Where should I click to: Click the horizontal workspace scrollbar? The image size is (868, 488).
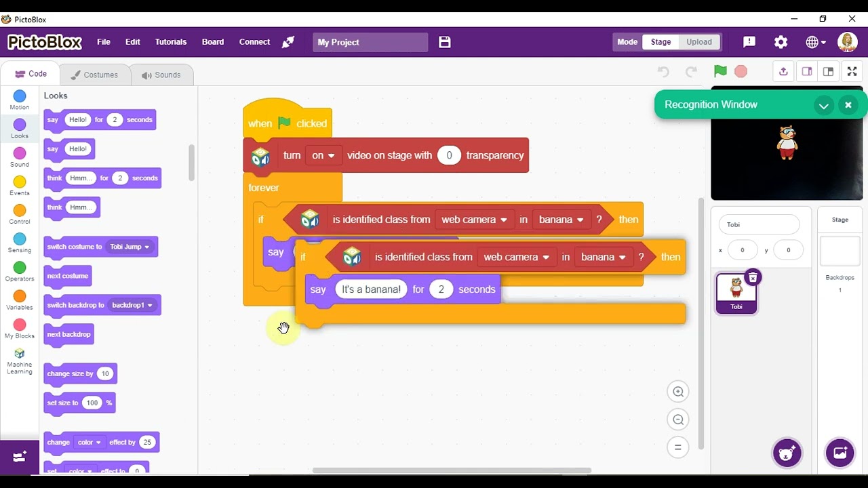coord(452,470)
